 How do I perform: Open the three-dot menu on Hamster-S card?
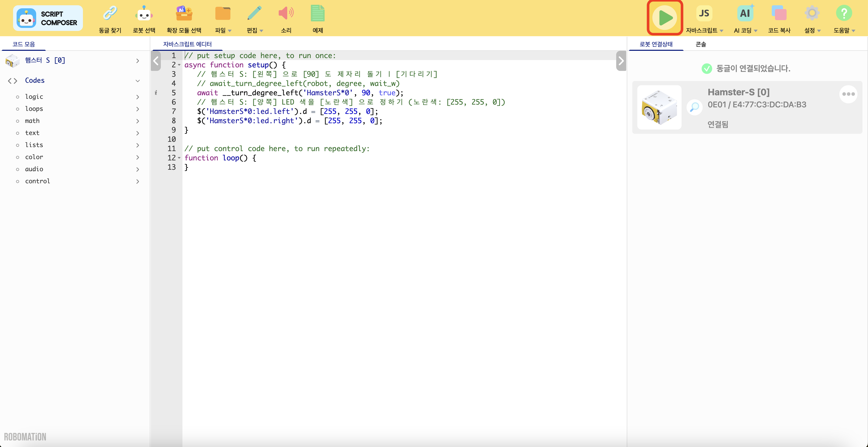[x=848, y=94]
